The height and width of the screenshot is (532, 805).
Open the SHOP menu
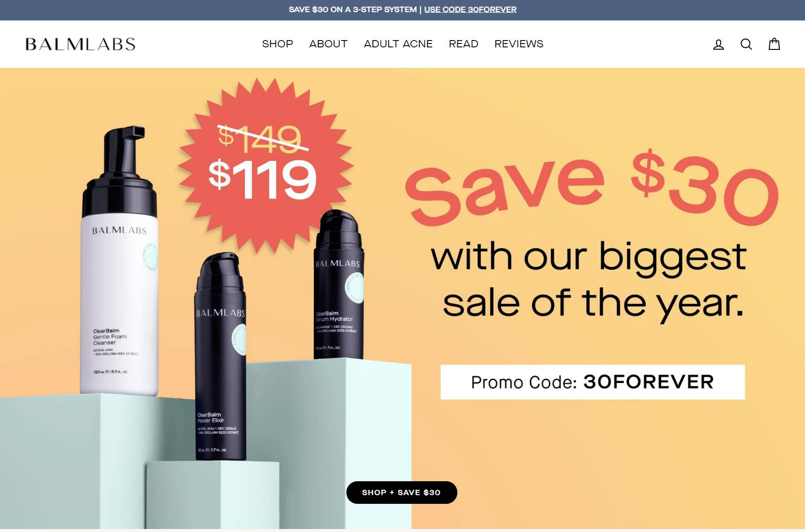(278, 44)
